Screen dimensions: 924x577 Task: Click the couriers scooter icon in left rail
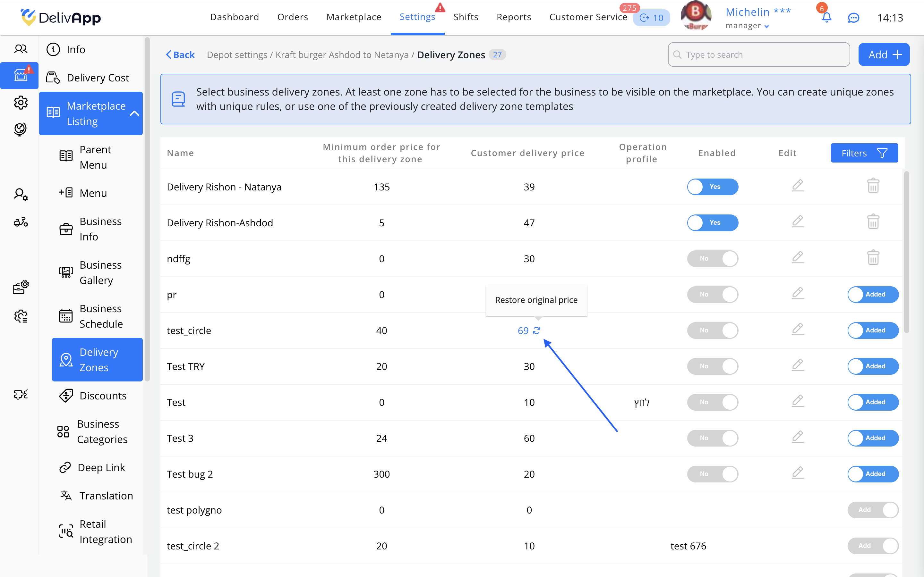tap(21, 222)
